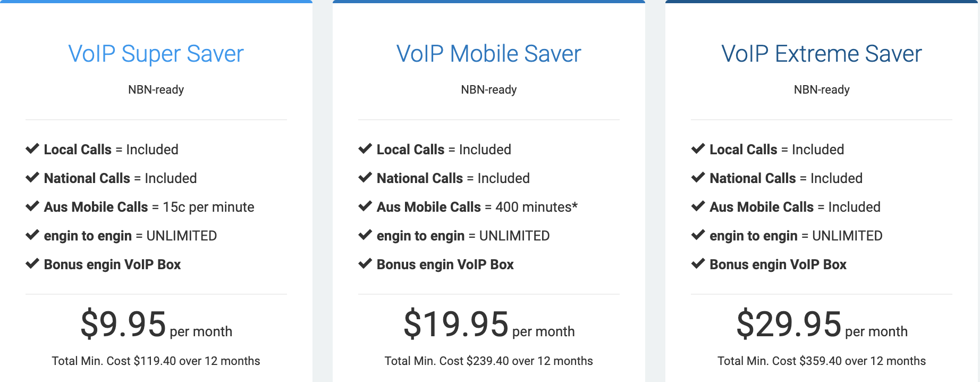Click checkmark beside Extreme Saver Local Calls

(x=698, y=148)
